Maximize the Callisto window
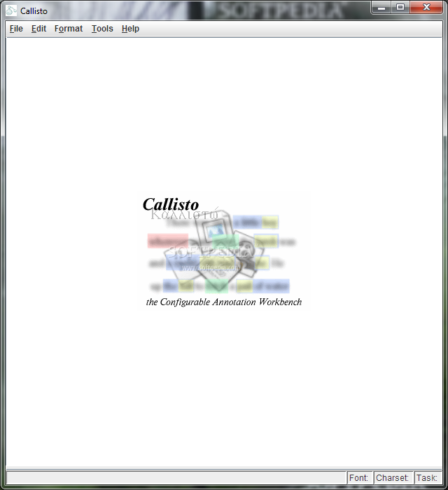The height and width of the screenshot is (490, 448). coord(400,8)
